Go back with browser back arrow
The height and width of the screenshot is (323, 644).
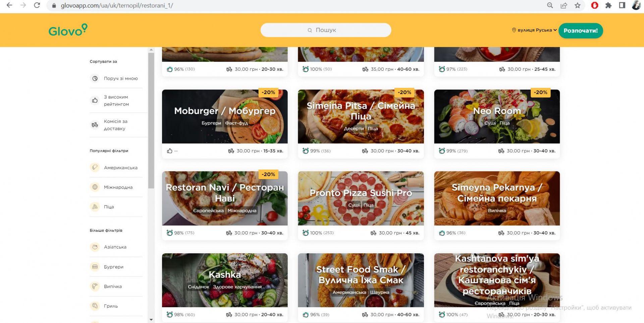(9, 5)
